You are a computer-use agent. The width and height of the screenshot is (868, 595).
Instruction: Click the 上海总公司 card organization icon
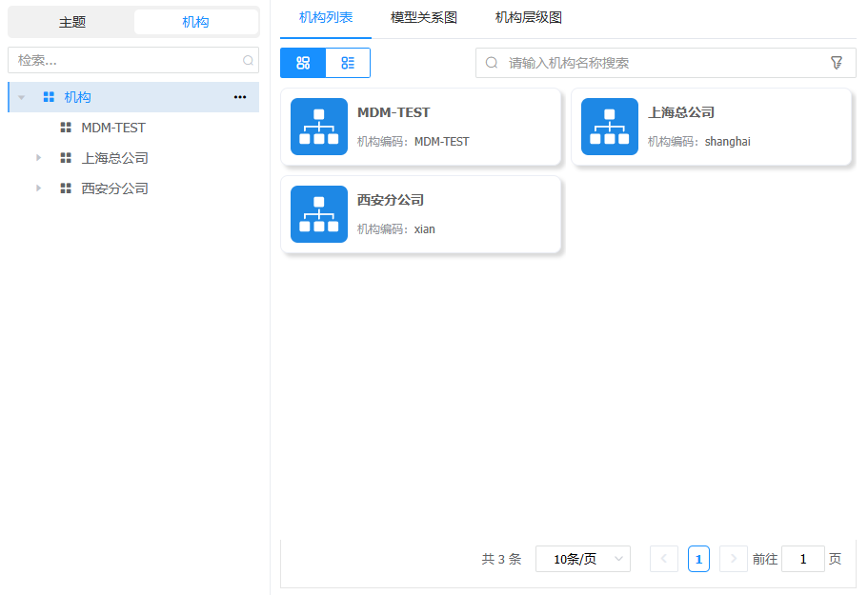click(x=610, y=127)
